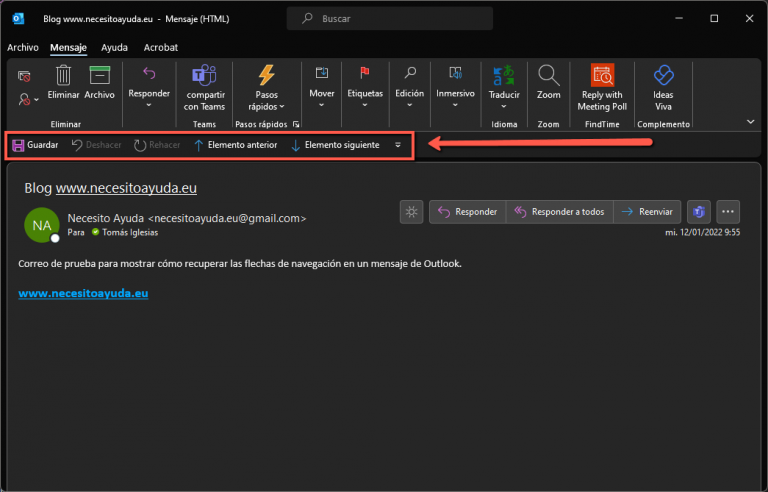The image size is (768, 492).
Task: Click the Buscar search field
Action: [x=390, y=19]
